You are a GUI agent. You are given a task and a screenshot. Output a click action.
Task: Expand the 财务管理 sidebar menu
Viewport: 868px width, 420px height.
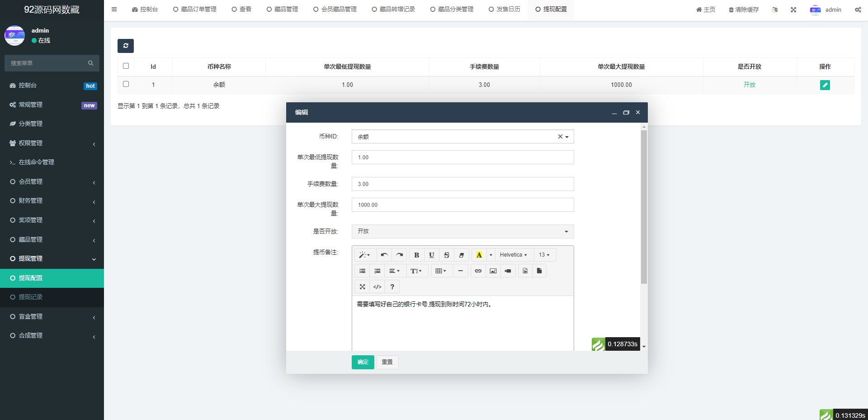coord(52,200)
